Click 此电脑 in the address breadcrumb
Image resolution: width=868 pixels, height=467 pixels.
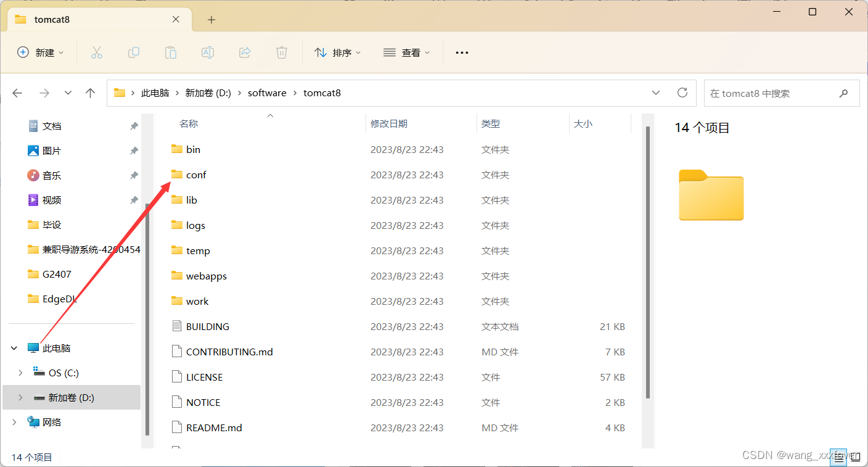[155, 93]
